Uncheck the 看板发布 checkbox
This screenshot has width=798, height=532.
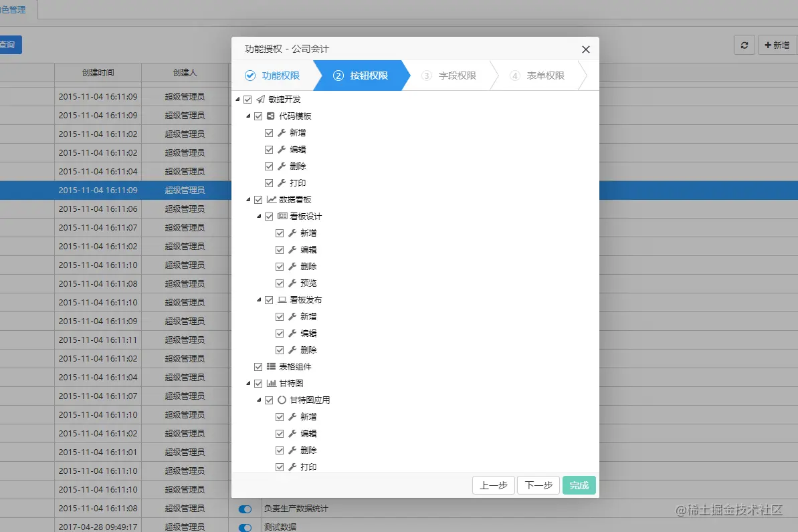[269, 300]
